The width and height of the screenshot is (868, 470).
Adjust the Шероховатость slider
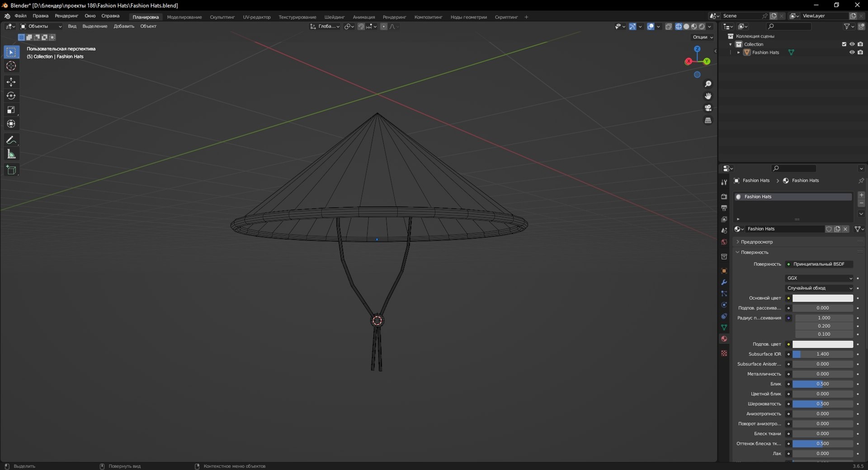point(823,404)
